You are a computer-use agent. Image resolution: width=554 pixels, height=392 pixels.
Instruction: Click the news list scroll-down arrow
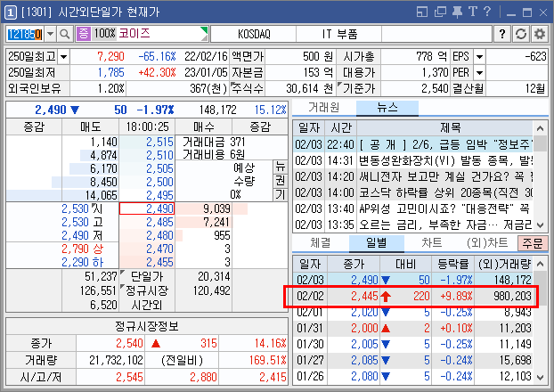540,225
